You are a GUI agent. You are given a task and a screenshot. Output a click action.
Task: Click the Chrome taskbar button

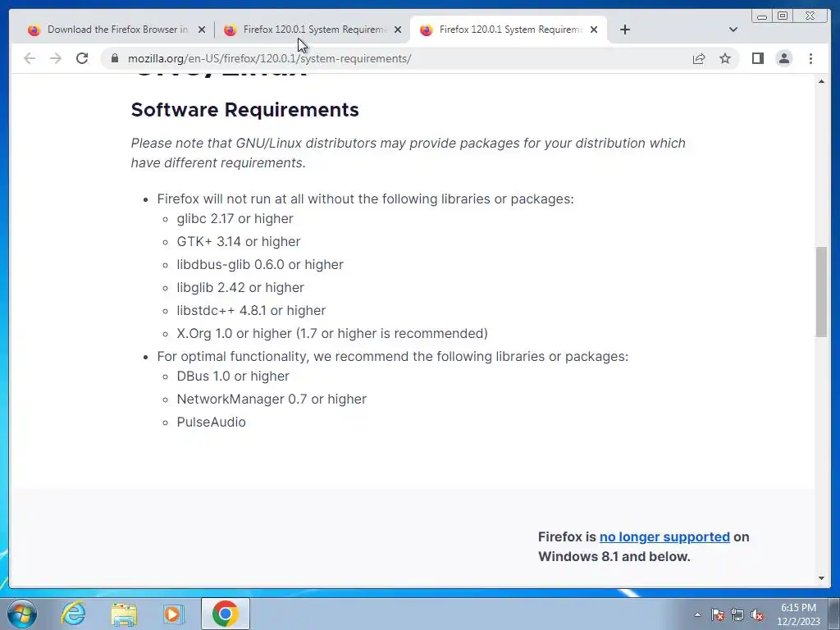[x=226, y=614]
